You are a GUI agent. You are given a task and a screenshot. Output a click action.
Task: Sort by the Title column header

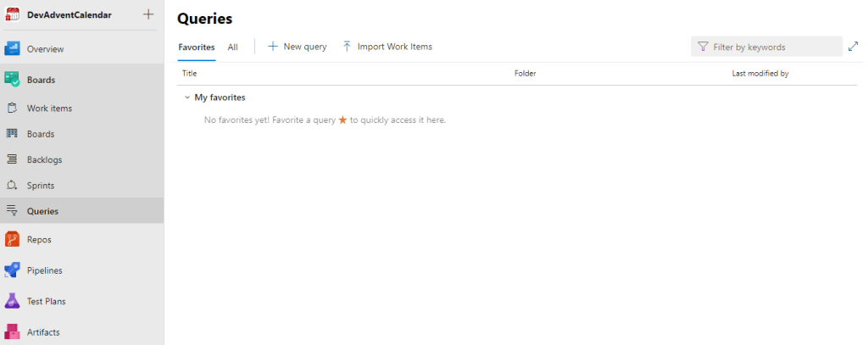[189, 74]
